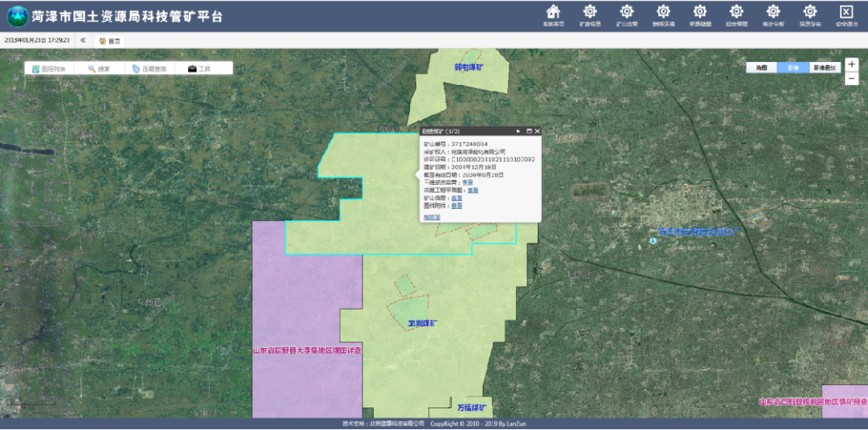Viewport: 868px width, 430px height.
Task: Switch basemap to 地图 mode
Action: [x=762, y=68]
